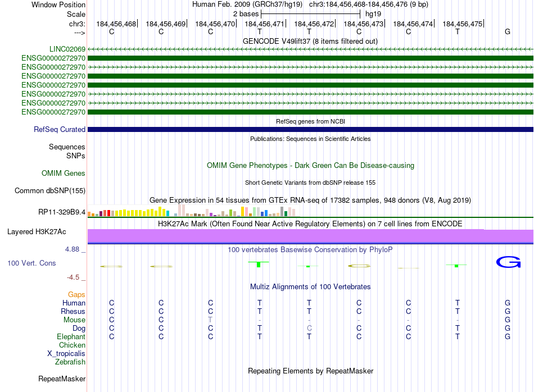Click the -4.5 lower scale value
534x392 pixels.
73,277
